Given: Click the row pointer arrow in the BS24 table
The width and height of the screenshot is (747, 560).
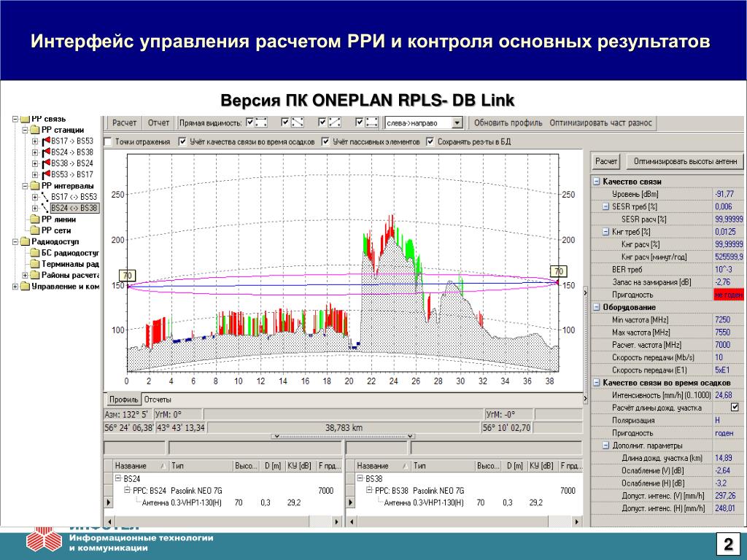Looking at the screenshot, I should 109,502.
